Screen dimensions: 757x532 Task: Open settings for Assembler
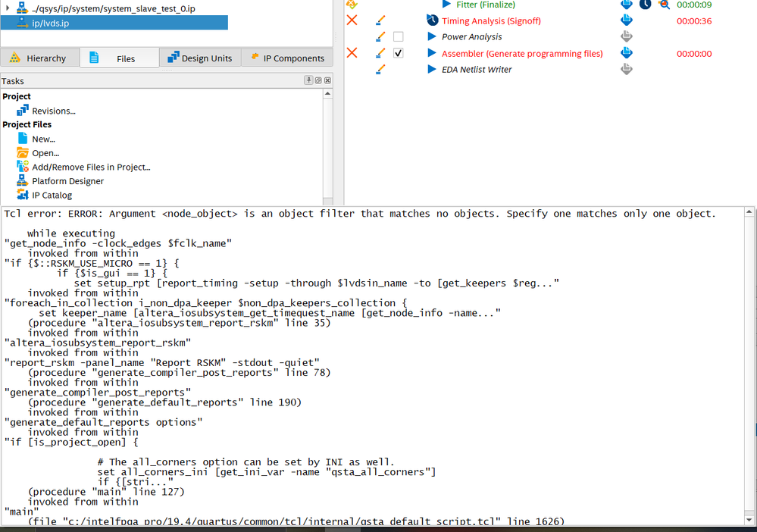pos(380,52)
